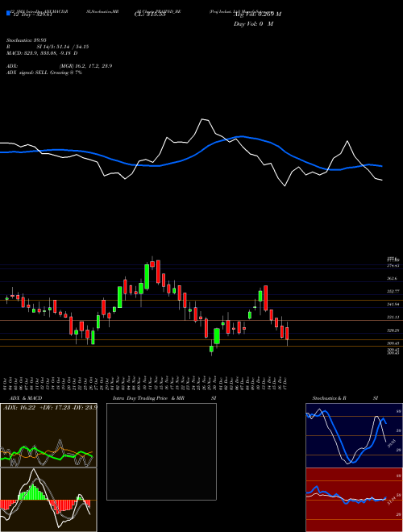This screenshot has width=403, height=532.
Task: Click the empty Intra Day Trading Price panel
Action: click(x=161, y=451)
